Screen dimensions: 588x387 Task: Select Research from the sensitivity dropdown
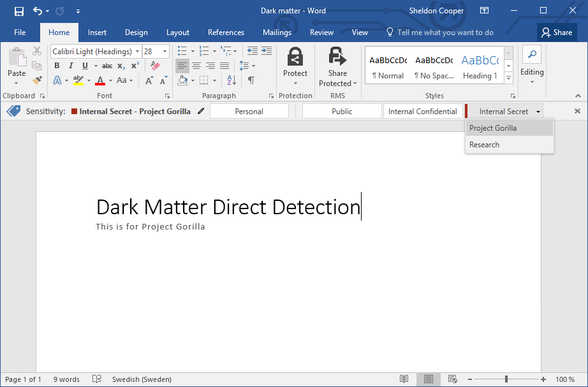click(485, 145)
